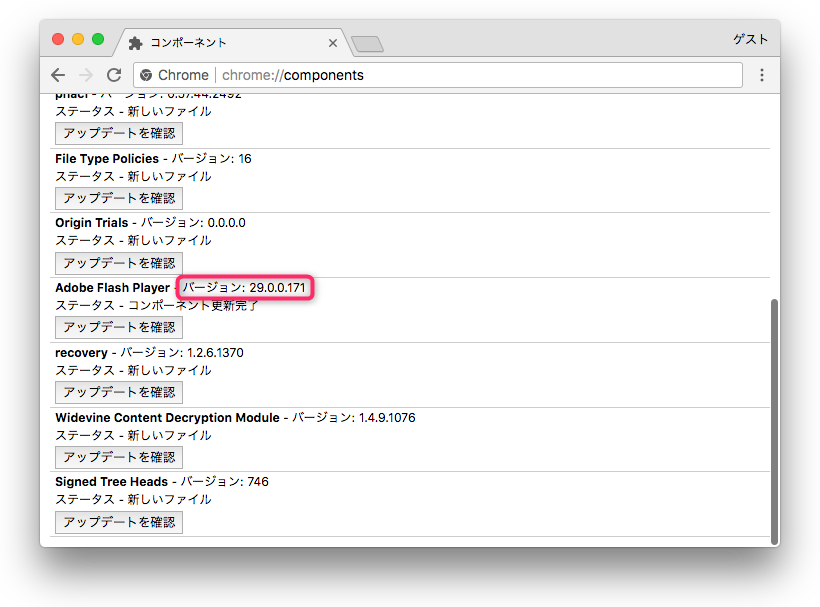Click the vertical page scrollbar
Screen dimensions: 820x607
[774, 420]
